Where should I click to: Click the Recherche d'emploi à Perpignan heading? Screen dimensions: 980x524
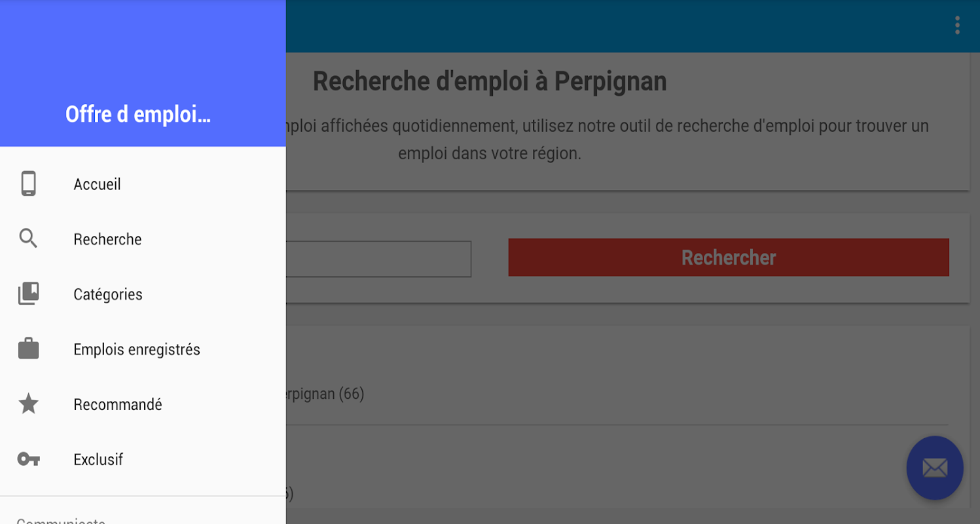click(490, 81)
